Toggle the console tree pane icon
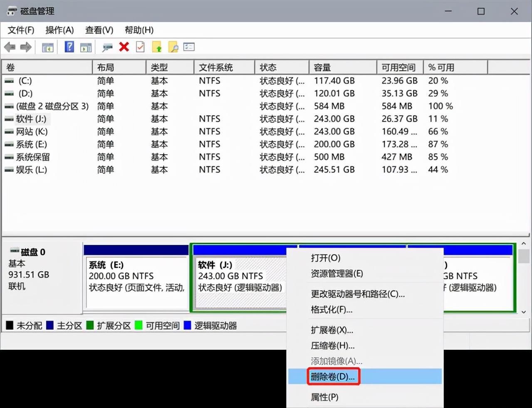The height and width of the screenshot is (408, 532). pyautogui.click(x=47, y=47)
